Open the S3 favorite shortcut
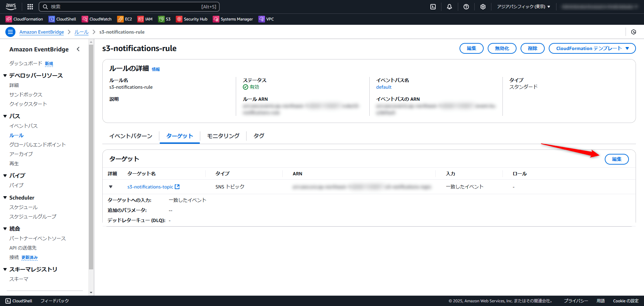Viewport: 644px width, 306px height. [x=164, y=19]
